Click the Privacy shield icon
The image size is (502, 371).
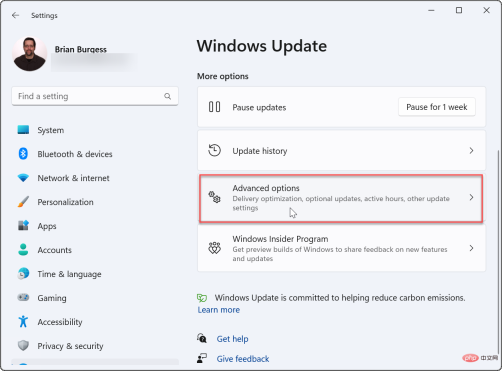point(23,346)
